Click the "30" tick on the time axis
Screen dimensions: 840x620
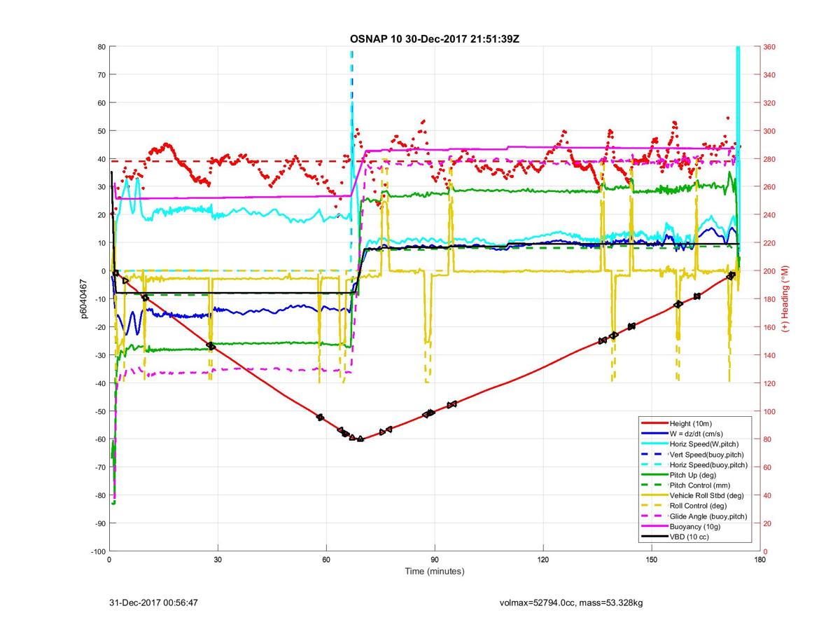coord(218,559)
